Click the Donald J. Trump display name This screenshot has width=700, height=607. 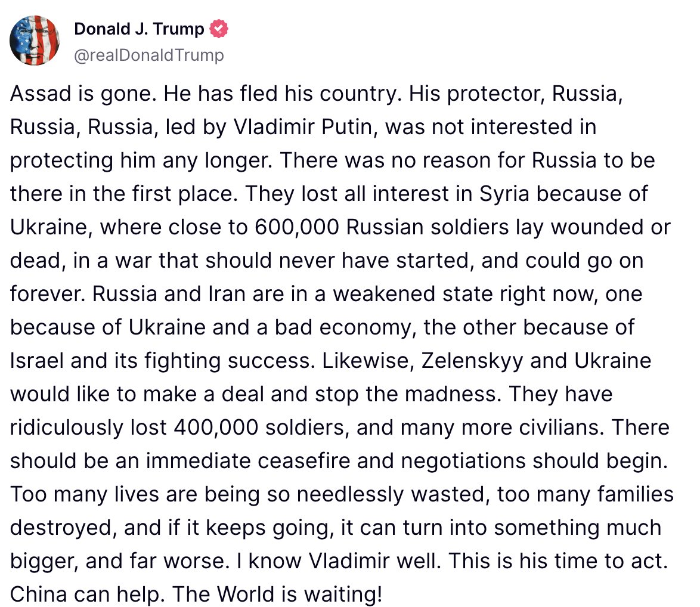(139, 29)
